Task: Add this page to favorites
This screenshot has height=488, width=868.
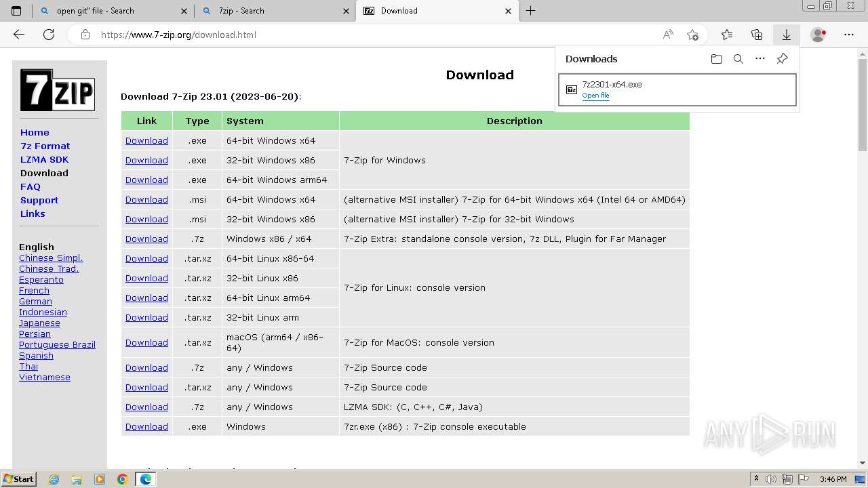Action: pos(692,35)
